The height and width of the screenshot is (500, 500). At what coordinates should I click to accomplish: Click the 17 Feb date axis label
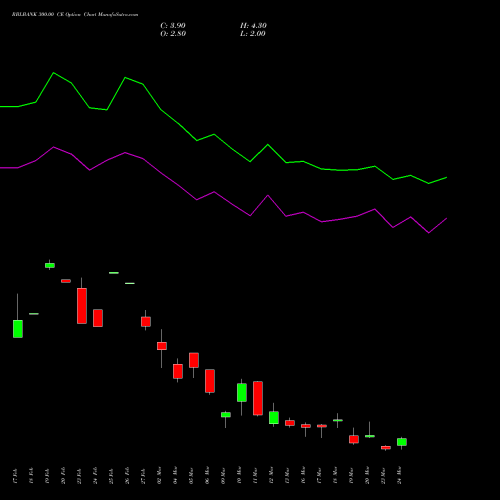(16, 476)
